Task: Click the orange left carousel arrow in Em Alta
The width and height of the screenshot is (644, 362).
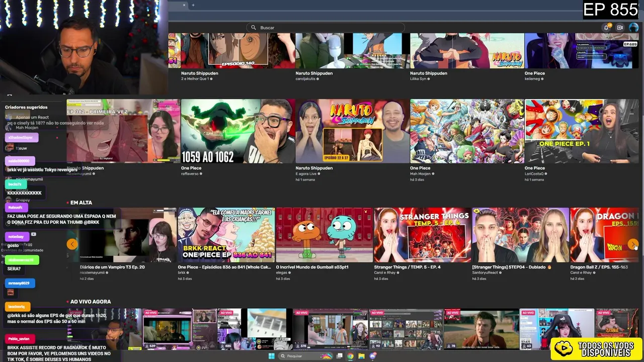Action: 72,244
